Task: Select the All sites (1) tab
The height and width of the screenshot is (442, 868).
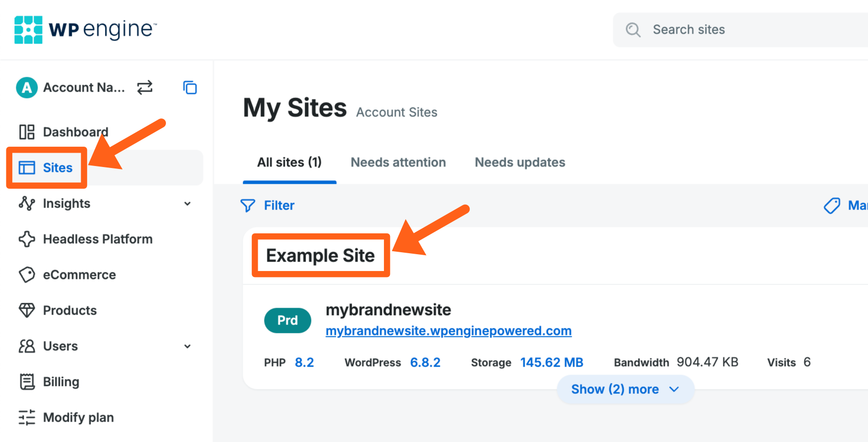Action: point(289,163)
